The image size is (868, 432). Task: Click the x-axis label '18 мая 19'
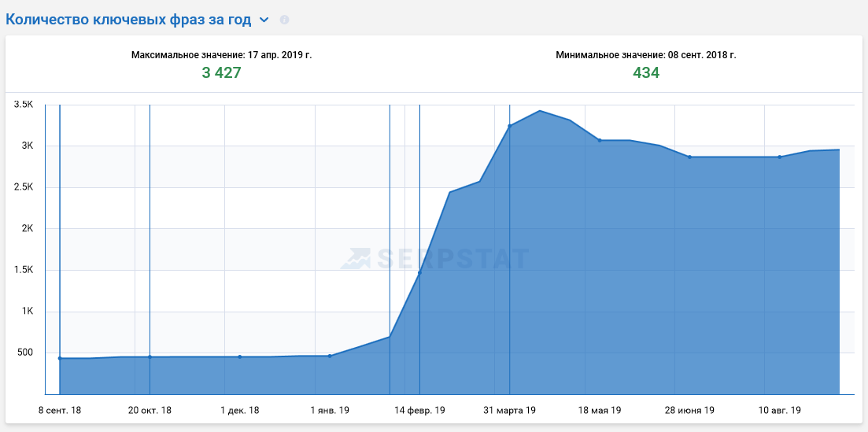[x=600, y=411]
